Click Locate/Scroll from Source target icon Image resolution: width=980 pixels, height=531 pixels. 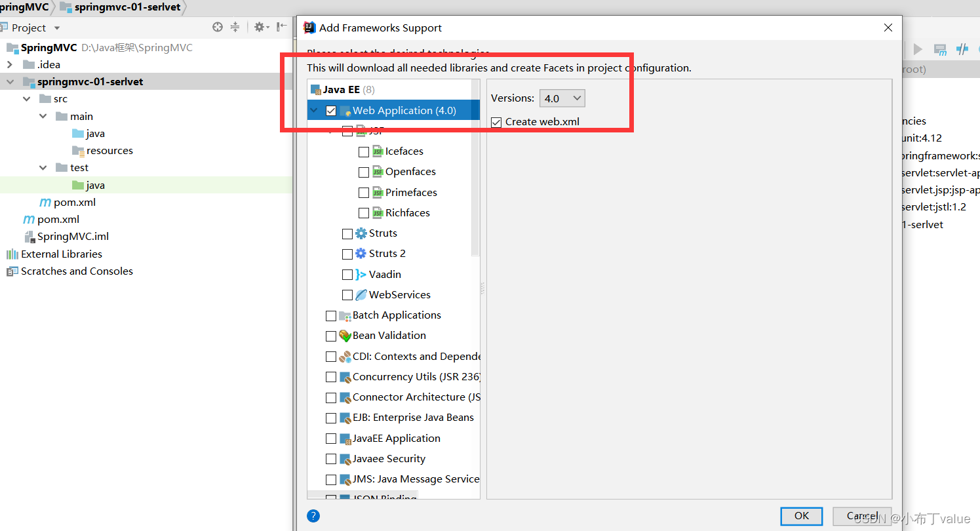pos(218,27)
